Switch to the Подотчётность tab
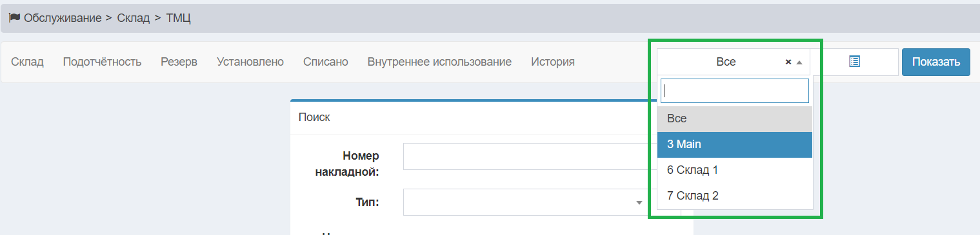The height and width of the screenshot is (235, 980). (x=102, y=62)
